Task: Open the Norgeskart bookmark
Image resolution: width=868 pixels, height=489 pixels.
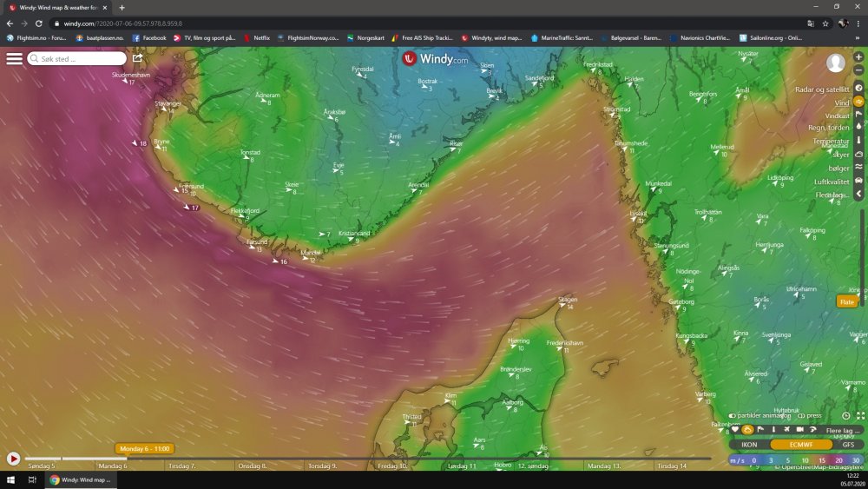Action: [x=365, y=37]
